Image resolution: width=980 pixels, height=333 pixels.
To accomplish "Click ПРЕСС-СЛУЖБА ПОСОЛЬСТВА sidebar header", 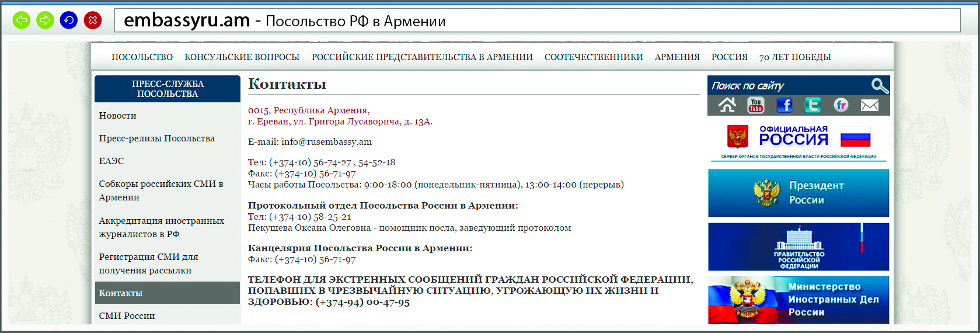I will pos(168,89).
